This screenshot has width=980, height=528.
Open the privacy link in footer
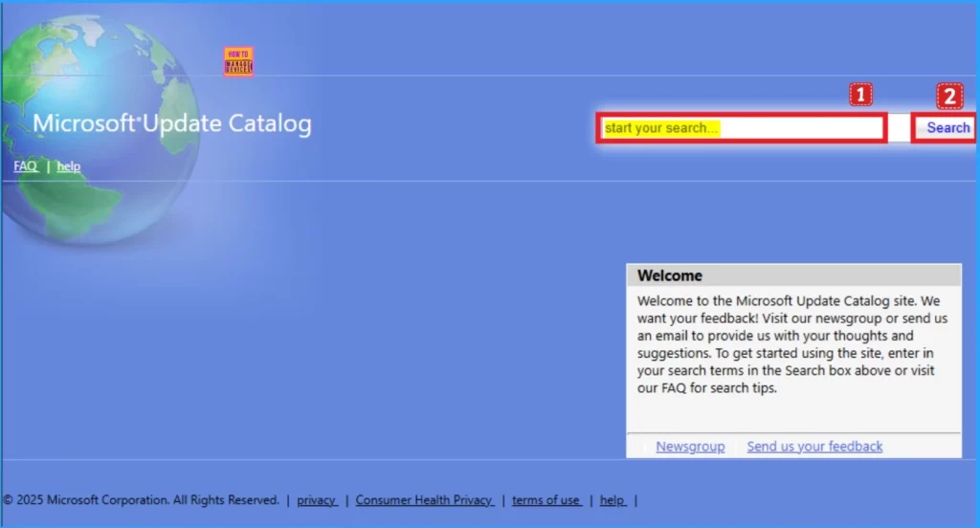(x=317, y=500)
